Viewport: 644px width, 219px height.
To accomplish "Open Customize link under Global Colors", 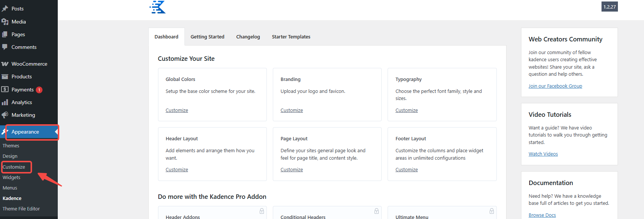I will click(177, 110).
